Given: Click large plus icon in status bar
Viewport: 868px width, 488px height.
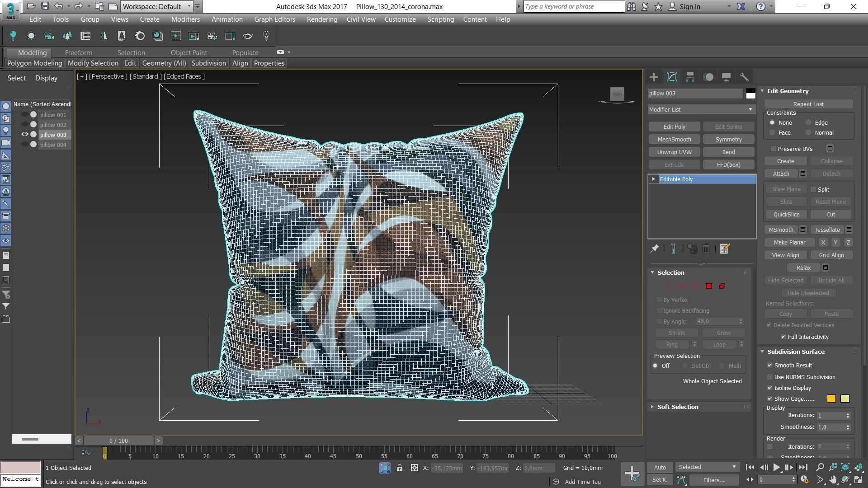Looking at the screenshot, I should (x=632, y=473).
